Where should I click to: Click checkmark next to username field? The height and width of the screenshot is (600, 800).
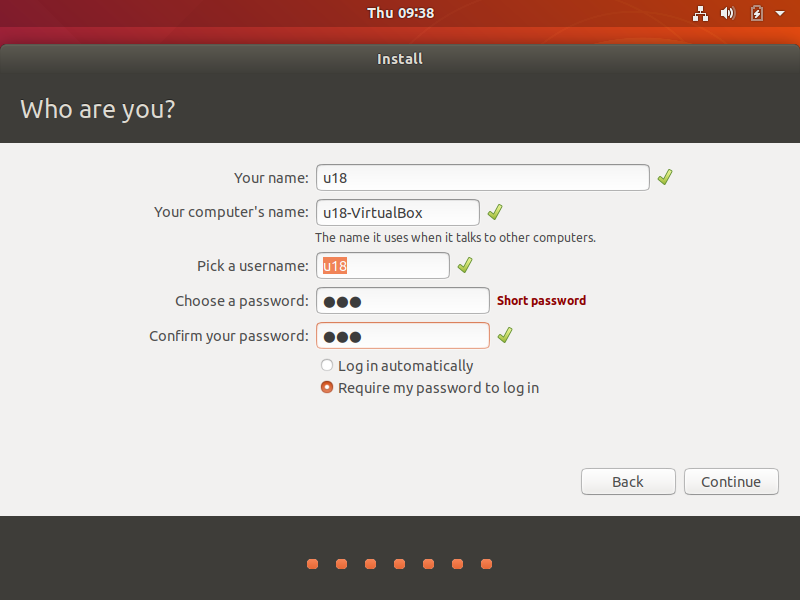click(464, 265)
